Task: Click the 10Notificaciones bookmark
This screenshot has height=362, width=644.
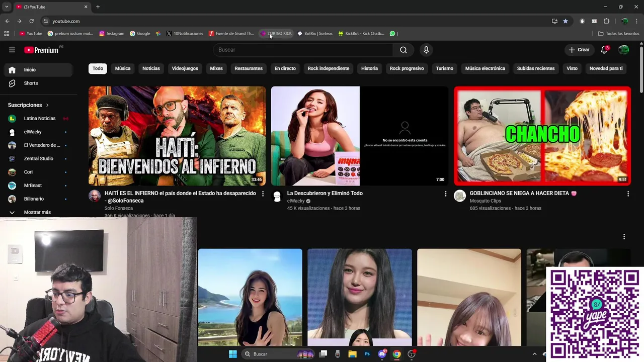Action: tap(185, 34)
